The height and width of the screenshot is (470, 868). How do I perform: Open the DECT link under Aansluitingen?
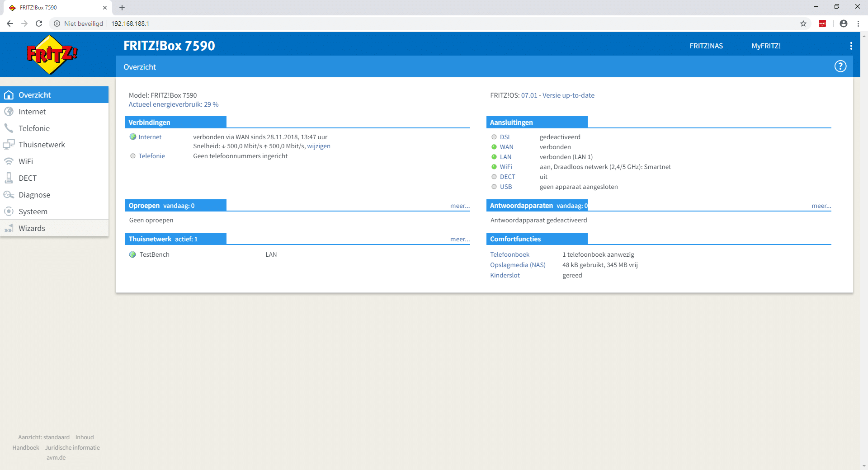click(507, 177)
